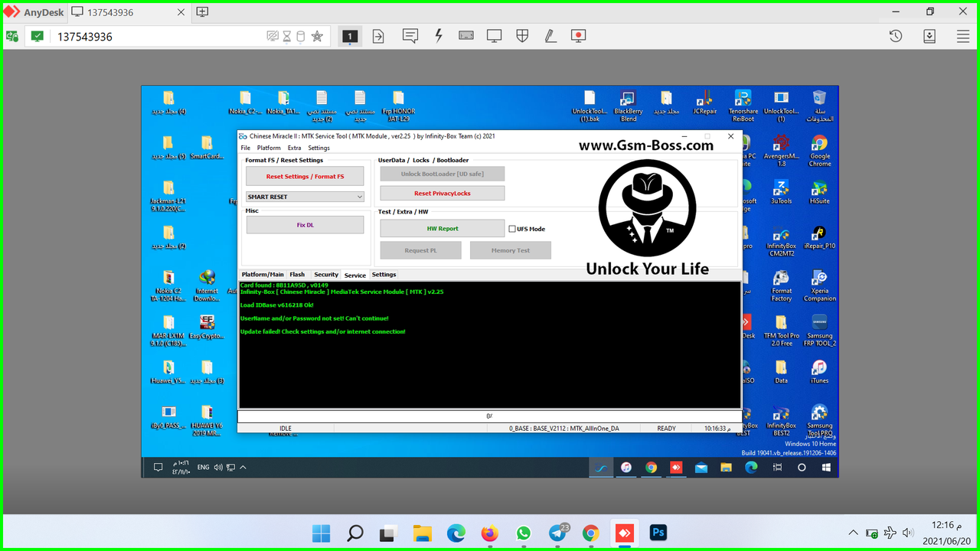Open the Platform menu

click(x=269, y=148)
